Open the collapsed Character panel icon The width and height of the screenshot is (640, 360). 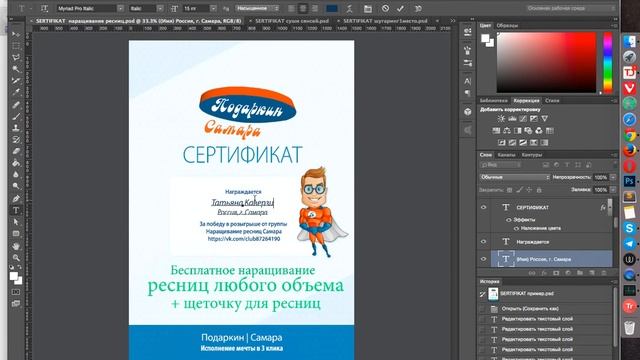[x=467, y=81]
